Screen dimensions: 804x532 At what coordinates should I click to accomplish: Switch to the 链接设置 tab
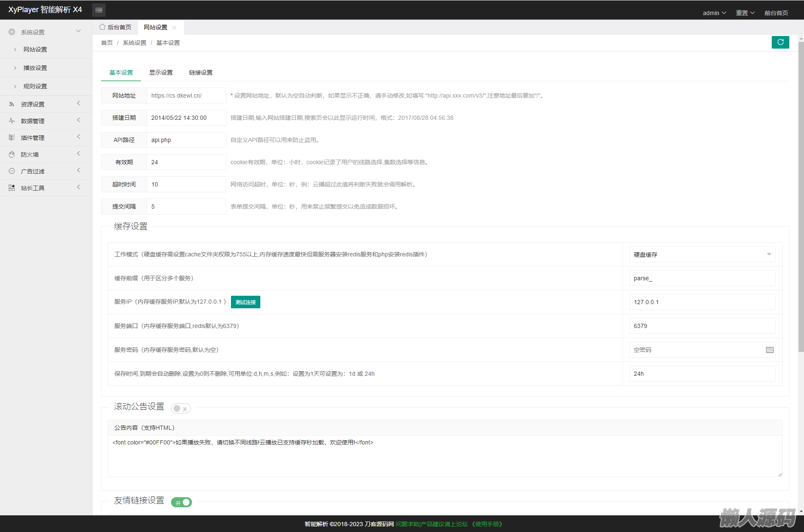tap(201, 72)
